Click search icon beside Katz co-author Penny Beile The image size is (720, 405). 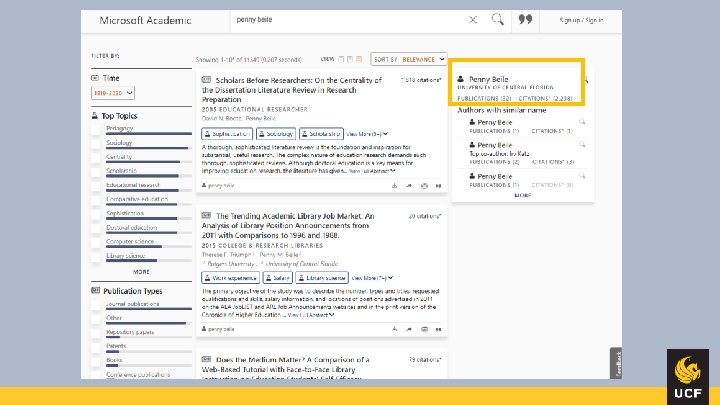582,145
